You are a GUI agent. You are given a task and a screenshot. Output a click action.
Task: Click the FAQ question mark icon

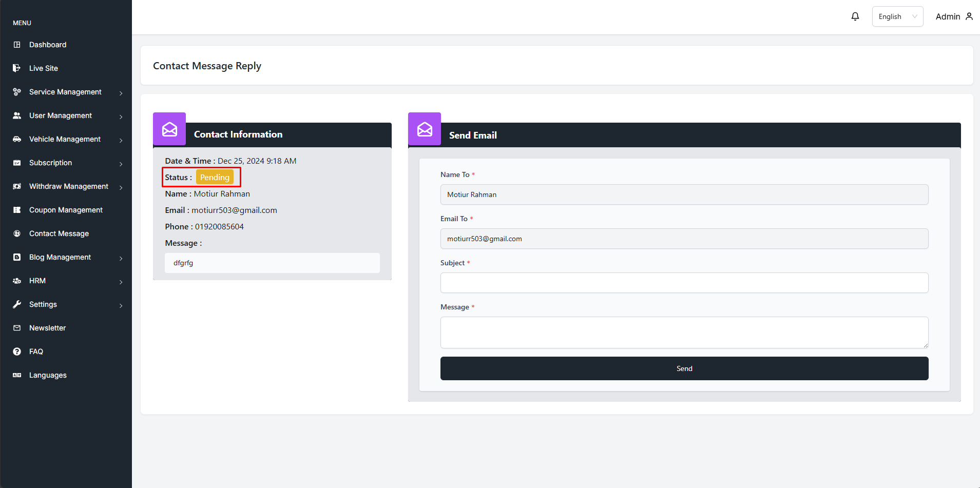click(17, 352)
